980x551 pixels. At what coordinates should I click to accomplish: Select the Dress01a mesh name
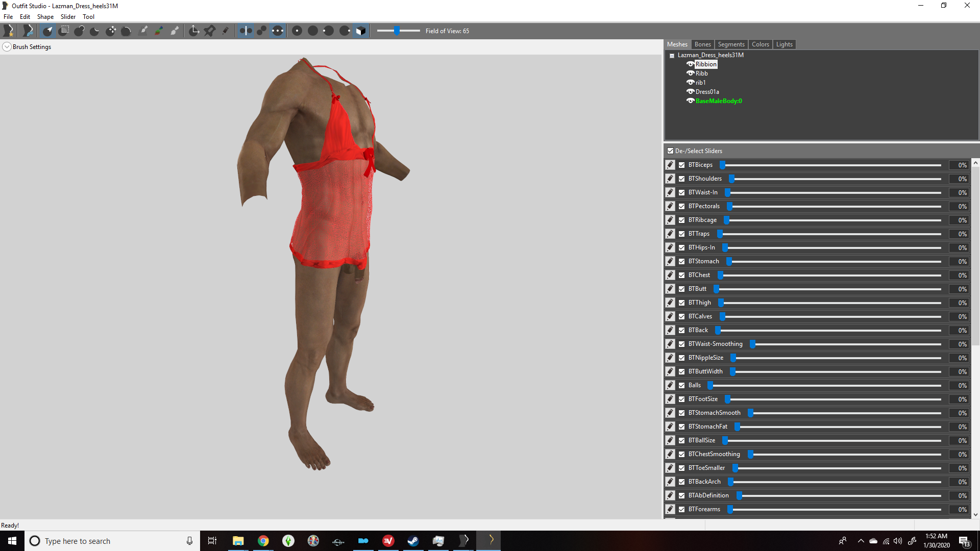(707, 92)
